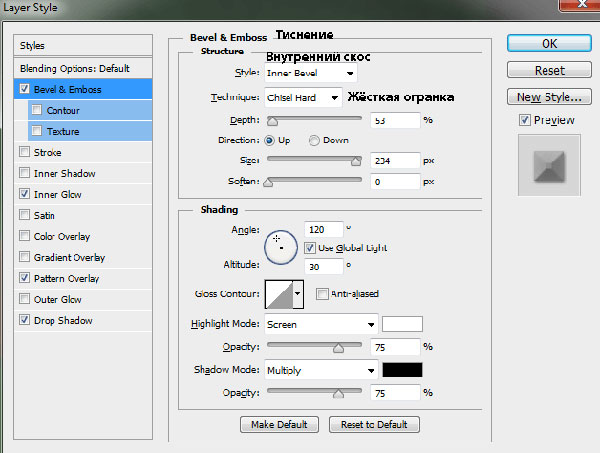Open the white Highlight Mode color swatch

(x=402, y=324)
